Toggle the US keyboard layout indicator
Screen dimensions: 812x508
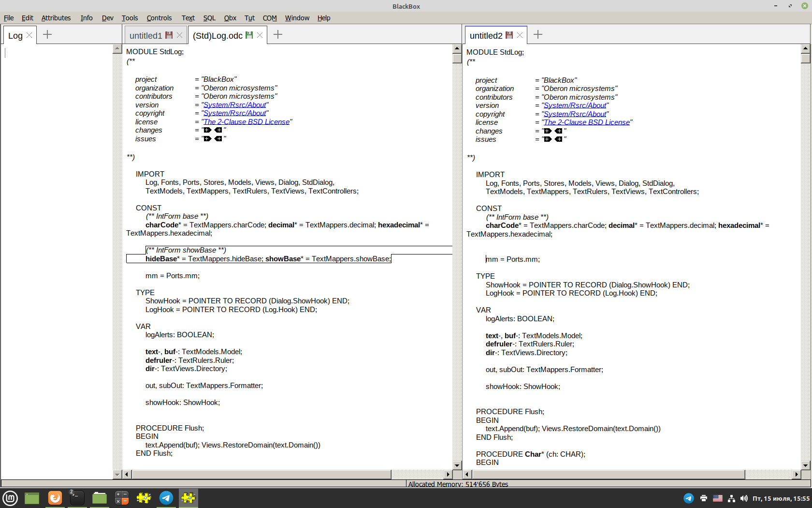tap(718, 498)
